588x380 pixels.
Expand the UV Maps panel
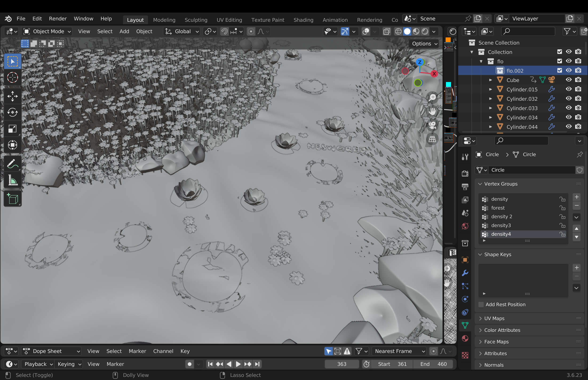click(494, 318)
